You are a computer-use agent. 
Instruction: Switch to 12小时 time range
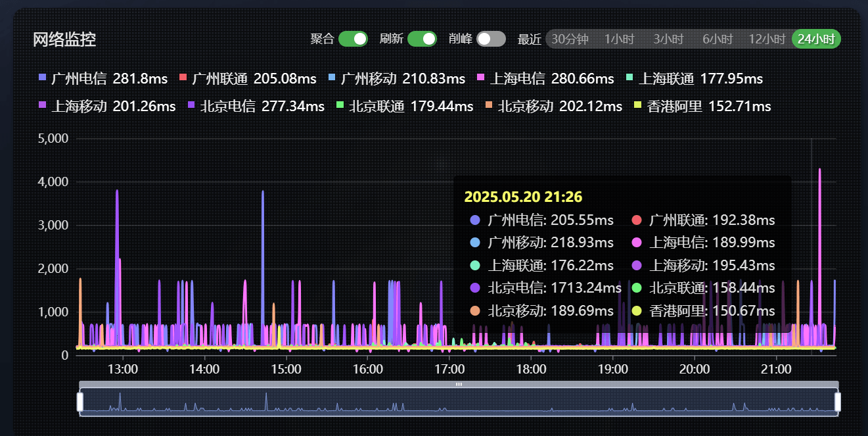767,39
